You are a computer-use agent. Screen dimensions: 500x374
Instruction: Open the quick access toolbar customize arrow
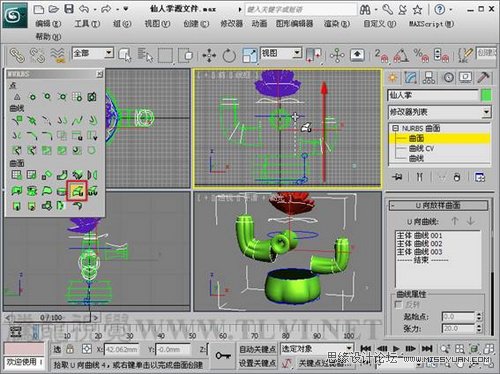pyautogui.click(x=125, y=9)
